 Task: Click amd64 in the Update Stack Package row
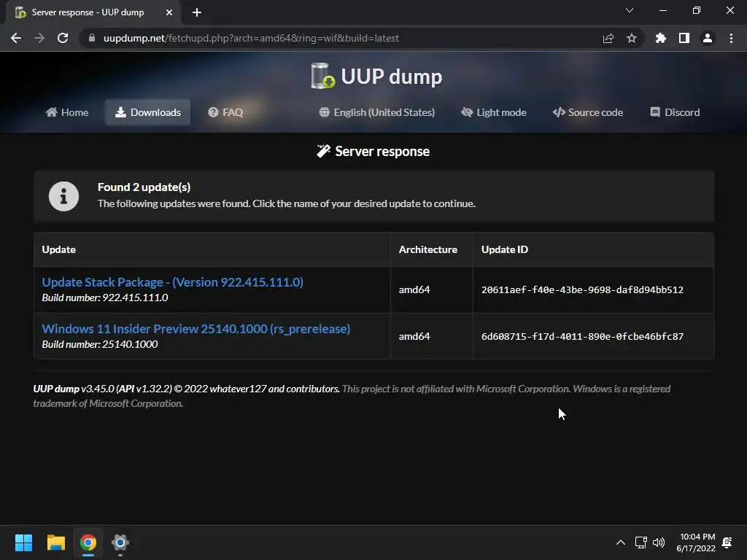(x=414, y=289)
